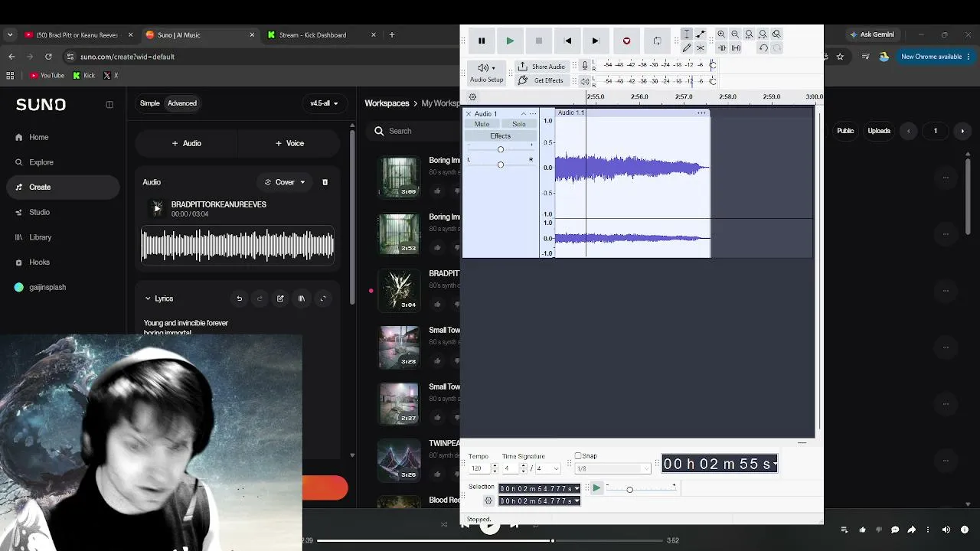Screen dimensions: 980x551
Task: Open the Audio Setup dropdown
Action: click(486, 73)
